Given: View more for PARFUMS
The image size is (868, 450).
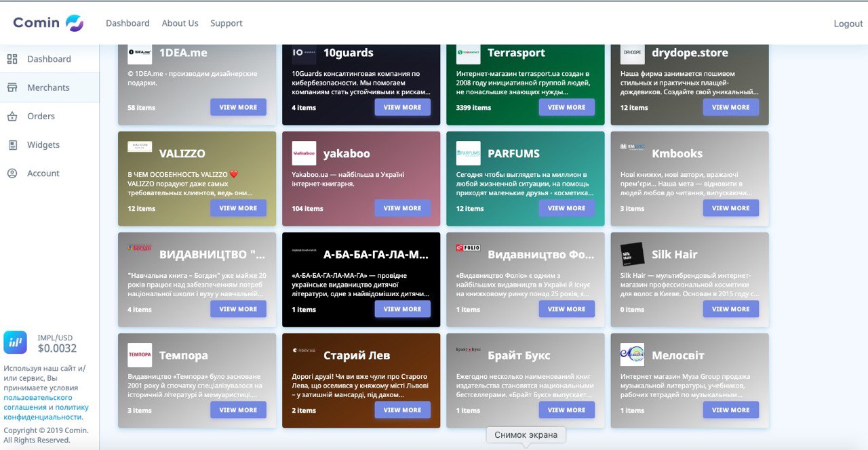Looking at the screenshot, I should coord(567,208).
